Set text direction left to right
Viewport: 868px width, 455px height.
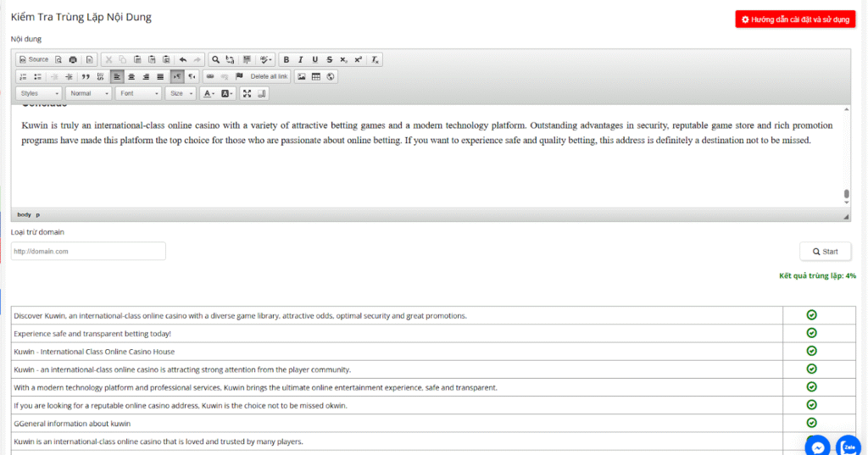tap(177, 76)
